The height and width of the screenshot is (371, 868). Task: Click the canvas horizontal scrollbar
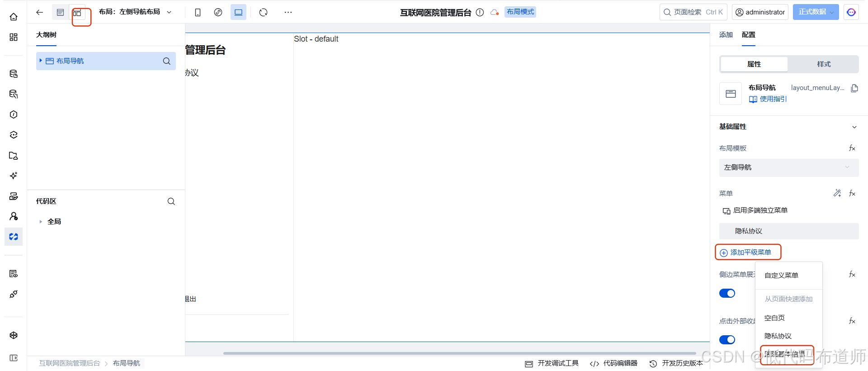459,353
